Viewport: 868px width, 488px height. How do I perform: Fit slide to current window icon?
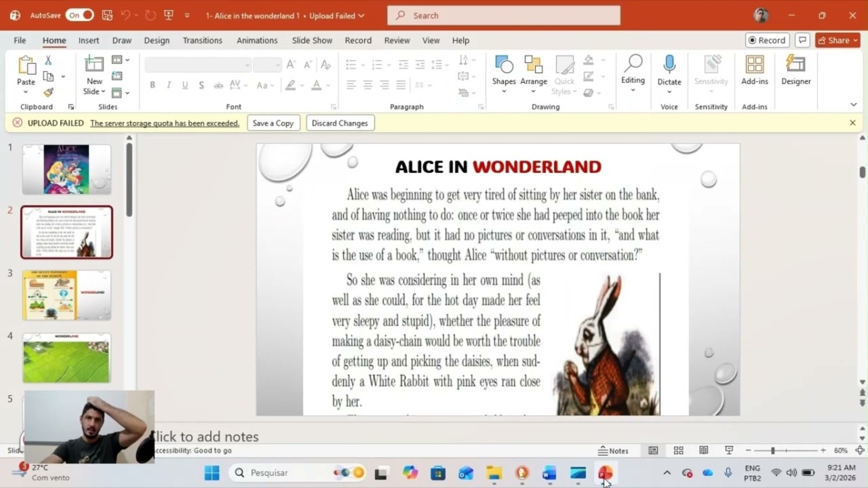point(860,451)
